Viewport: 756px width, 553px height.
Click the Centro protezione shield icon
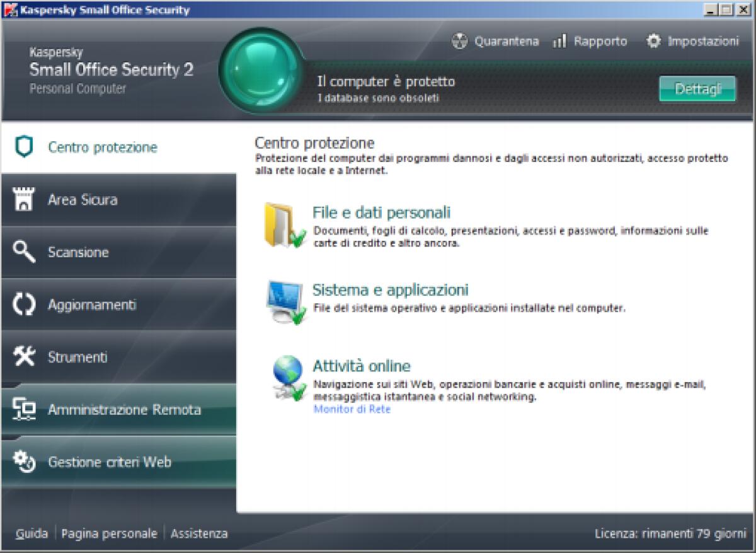23,147
